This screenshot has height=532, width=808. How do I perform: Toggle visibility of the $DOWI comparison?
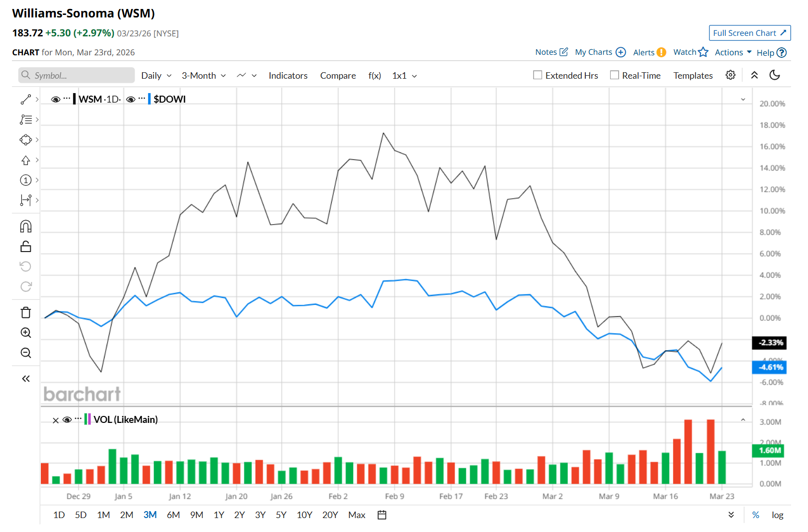(131, 100)
